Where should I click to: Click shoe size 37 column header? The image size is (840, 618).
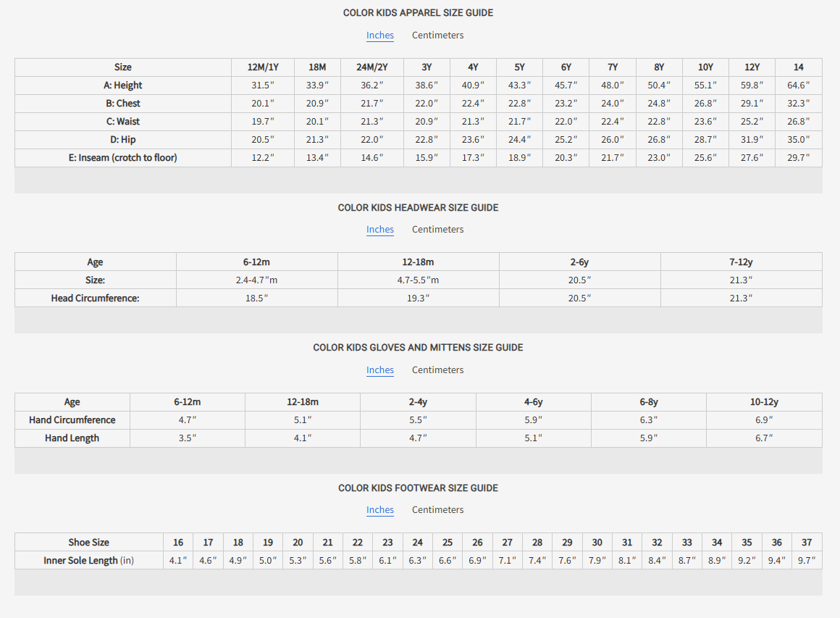[x=807, y=543]
